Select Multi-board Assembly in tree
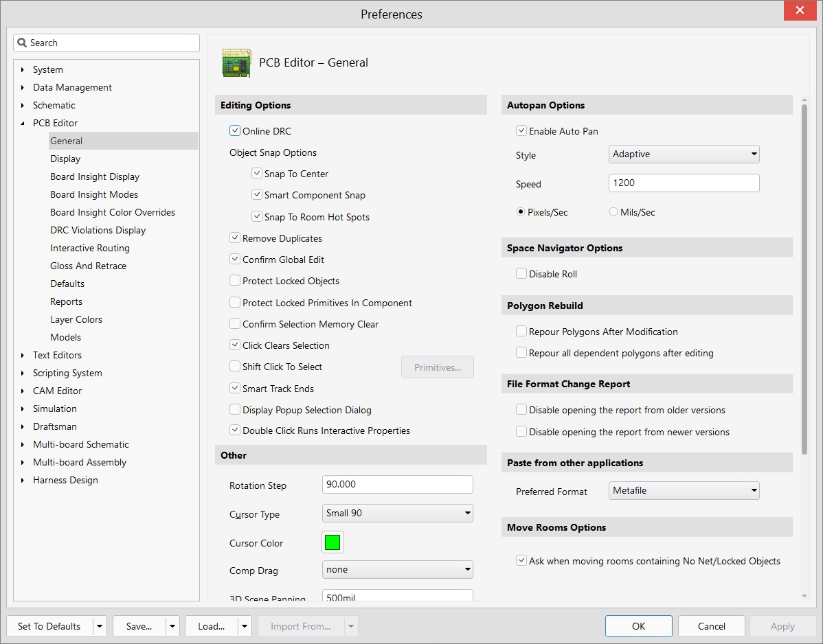 [x=80, y=462]
